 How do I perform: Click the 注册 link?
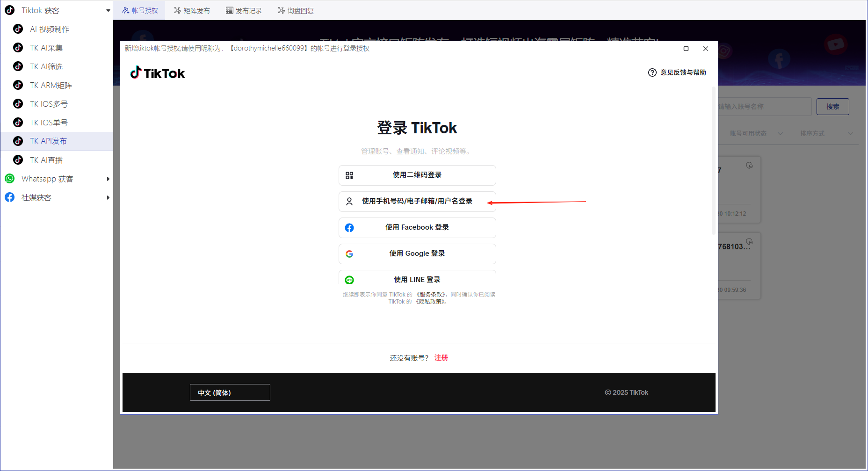tap(441, 357)
